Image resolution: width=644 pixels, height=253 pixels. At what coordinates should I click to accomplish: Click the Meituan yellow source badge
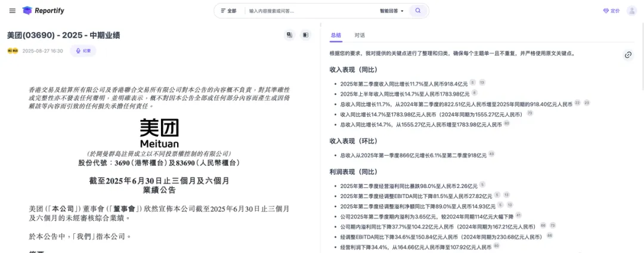click(13, 51)
